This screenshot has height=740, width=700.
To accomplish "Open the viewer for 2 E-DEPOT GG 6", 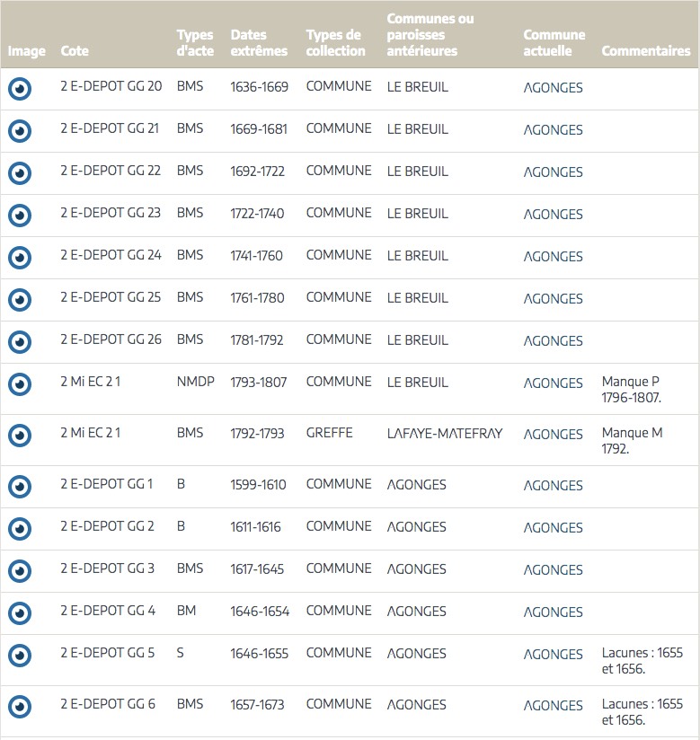I will pos(20,707).
